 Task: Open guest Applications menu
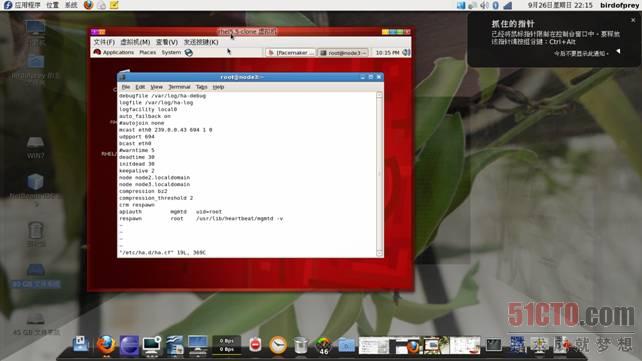pos(118,52)
